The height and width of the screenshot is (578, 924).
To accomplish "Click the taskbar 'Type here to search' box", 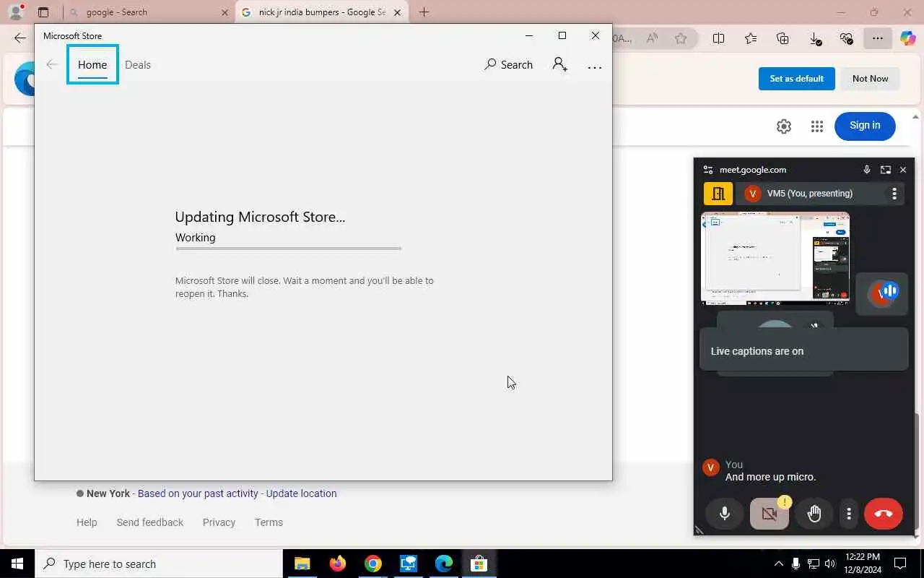I will 159,564.
